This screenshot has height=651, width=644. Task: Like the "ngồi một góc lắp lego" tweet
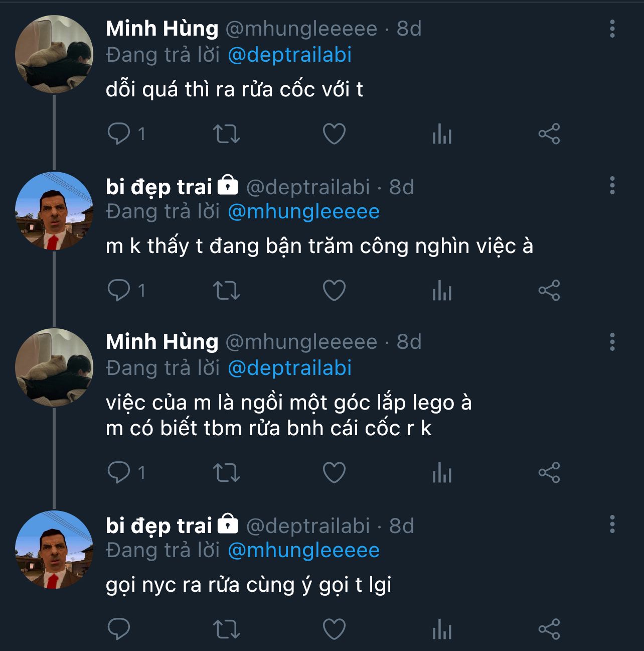coord(334,473)
